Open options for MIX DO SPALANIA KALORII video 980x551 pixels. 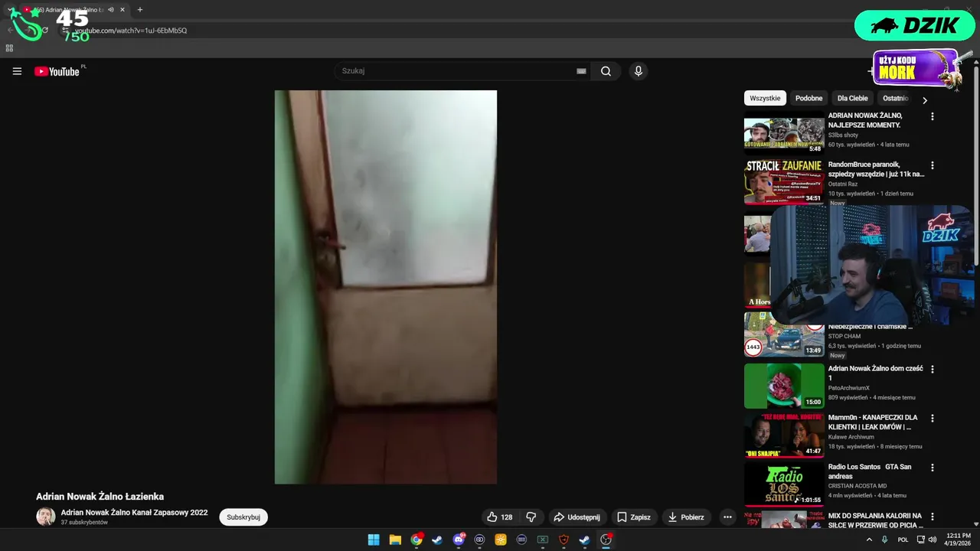[x=932, y=517]
